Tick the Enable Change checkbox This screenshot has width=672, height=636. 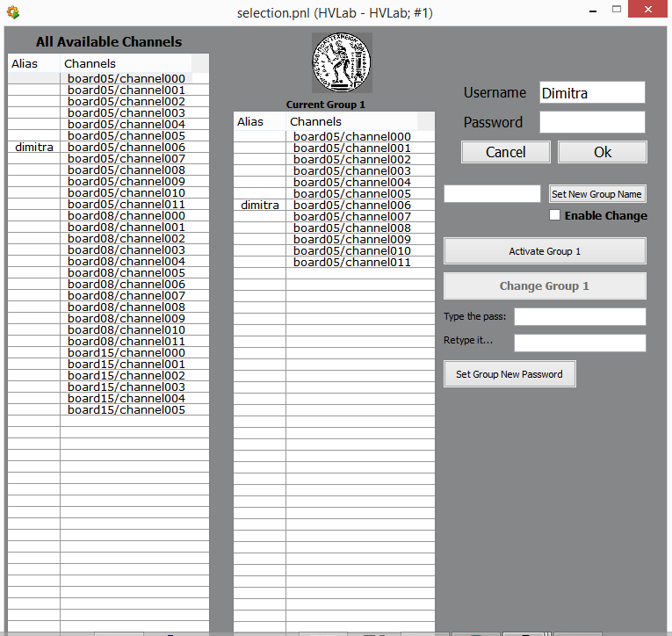click(554, 214)
